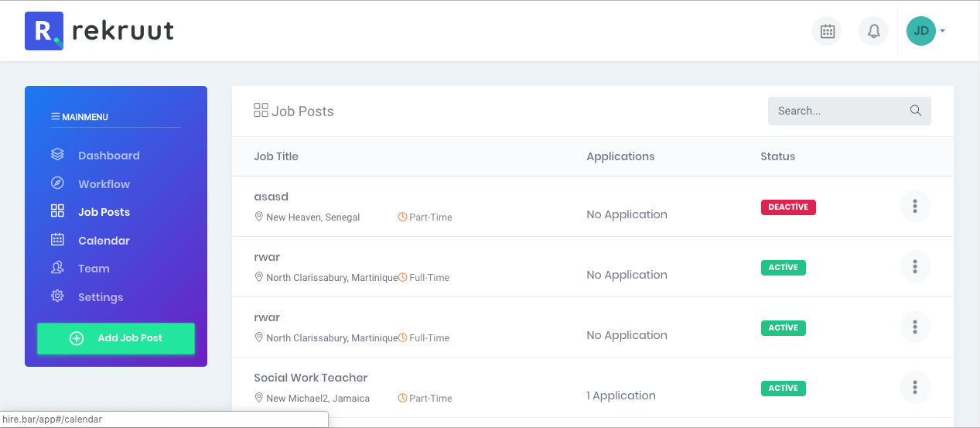
Task: Go to Dashboard in main menu
Action: (109, 156)
